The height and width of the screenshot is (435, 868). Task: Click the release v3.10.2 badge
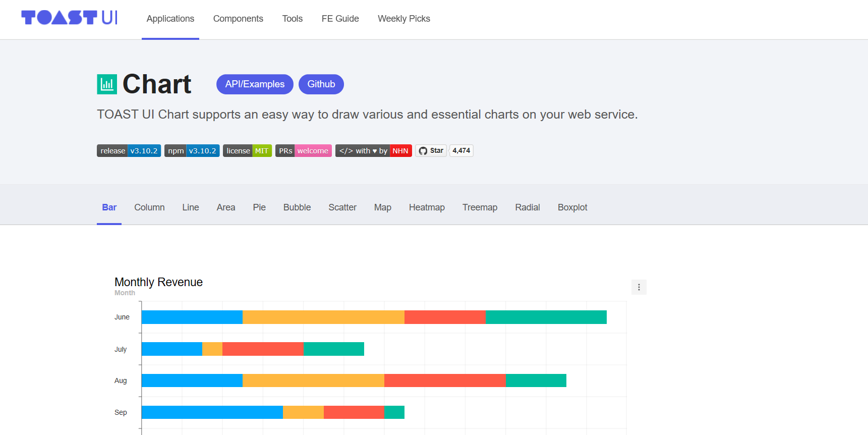coord(129,151)
